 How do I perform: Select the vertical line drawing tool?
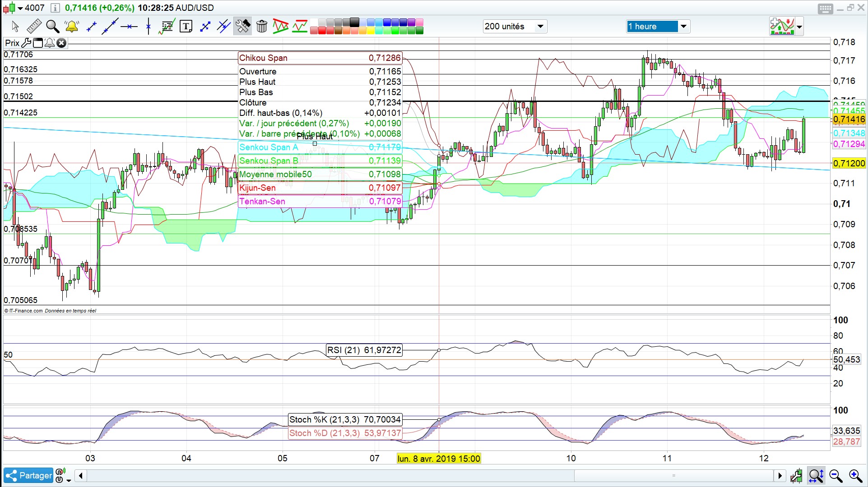(149, 27)
